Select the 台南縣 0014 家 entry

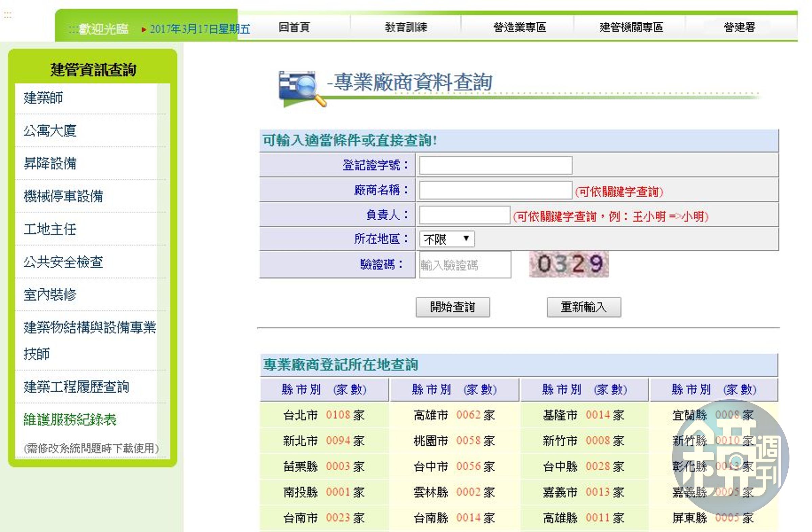[x=454, y=518]
